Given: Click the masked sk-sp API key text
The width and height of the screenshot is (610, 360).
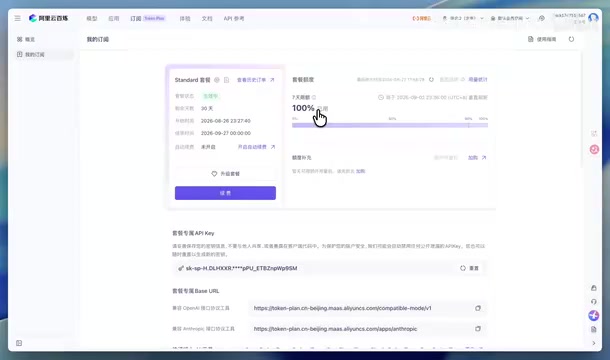Looking at the screenshot, I should tap(242, 268).
